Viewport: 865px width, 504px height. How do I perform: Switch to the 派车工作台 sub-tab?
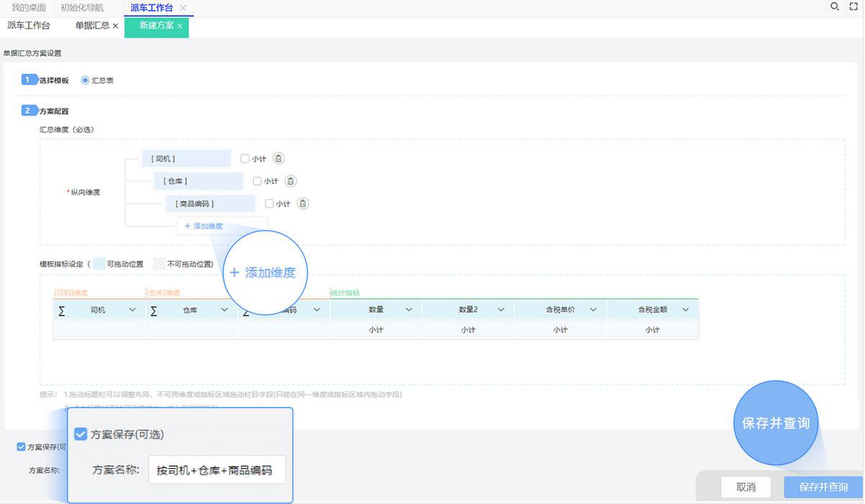29,25
